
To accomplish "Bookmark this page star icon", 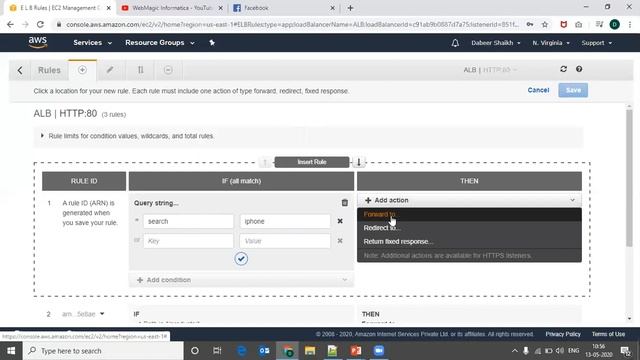I will 544,24.
